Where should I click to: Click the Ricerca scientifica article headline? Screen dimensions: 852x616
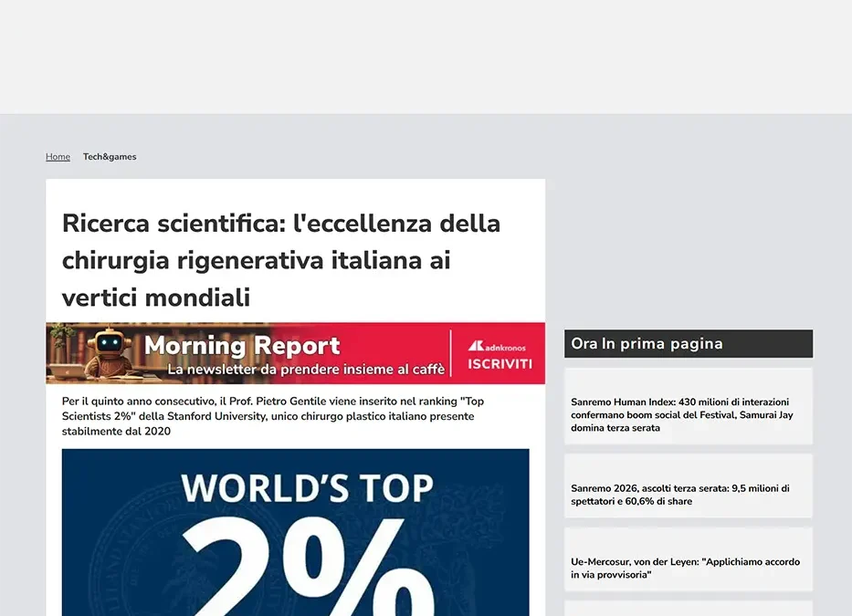coord(281,260)
